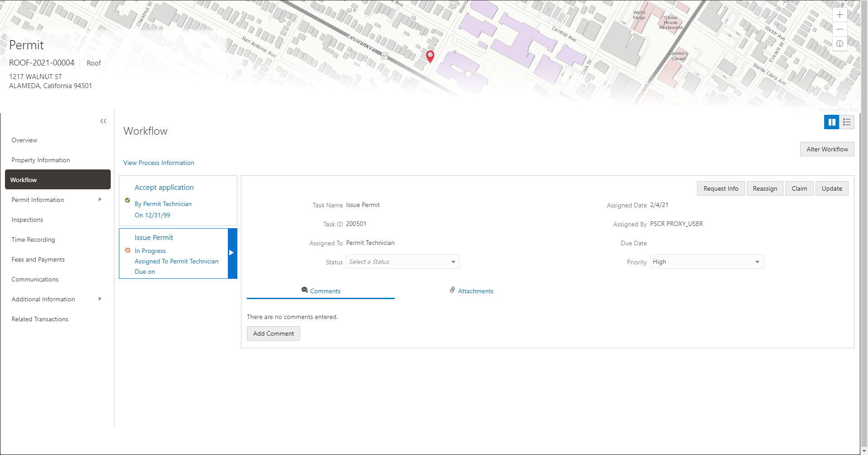The image size is (868, 455).
Task: Zoom in on the map
Action: (x=840, y=14)
